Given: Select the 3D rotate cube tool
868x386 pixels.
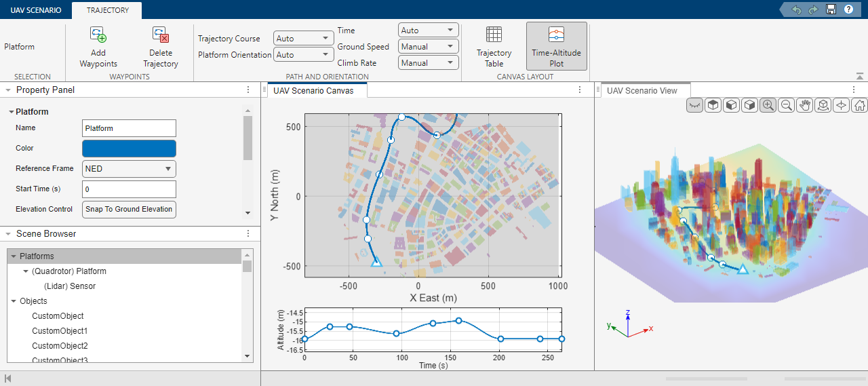Looking at the screenshot, I should coord(823,105).
